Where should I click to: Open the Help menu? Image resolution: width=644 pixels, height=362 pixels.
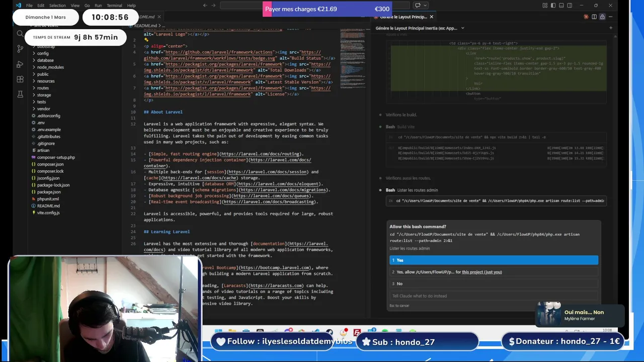[131, 5]
